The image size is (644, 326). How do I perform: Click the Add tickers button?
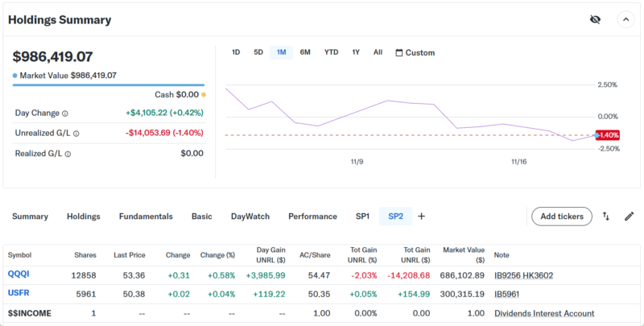[561, 217]
